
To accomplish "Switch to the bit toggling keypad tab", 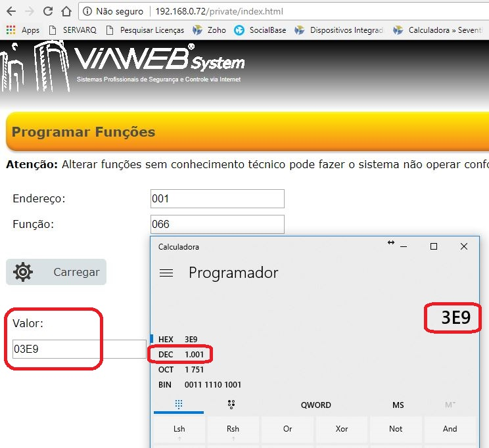I will click(231, 405).
